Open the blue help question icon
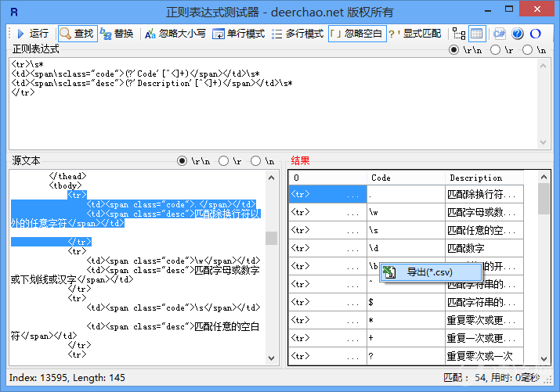 coord(517,34)
